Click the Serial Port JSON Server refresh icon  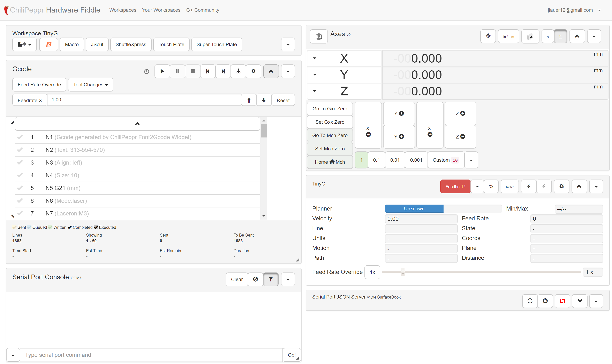coord(530,301)
